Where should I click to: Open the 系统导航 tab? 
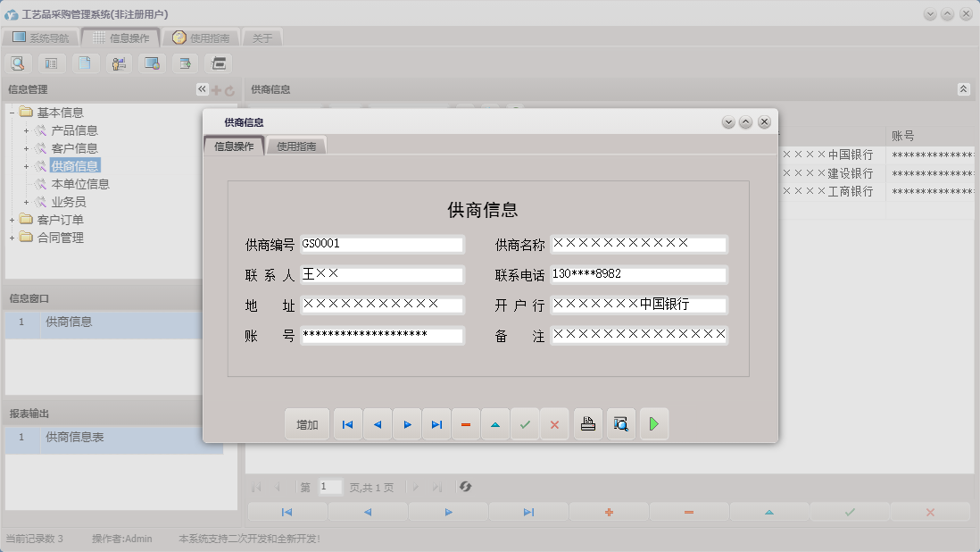[41, 38]
